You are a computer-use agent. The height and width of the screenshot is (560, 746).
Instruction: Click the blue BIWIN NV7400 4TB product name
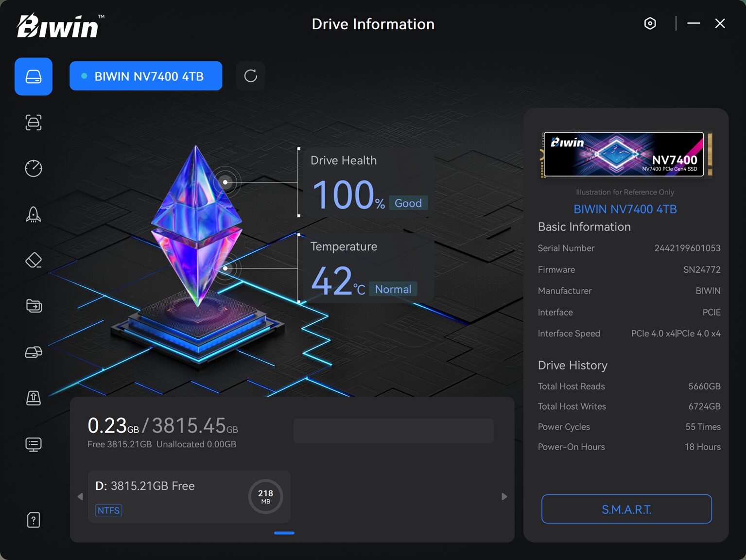point(625,209)
